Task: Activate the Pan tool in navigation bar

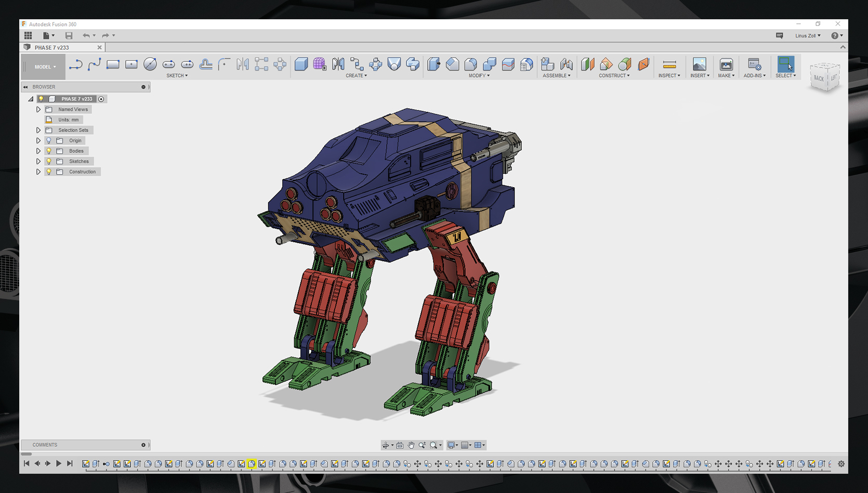Action: click(x=411, y=445)
